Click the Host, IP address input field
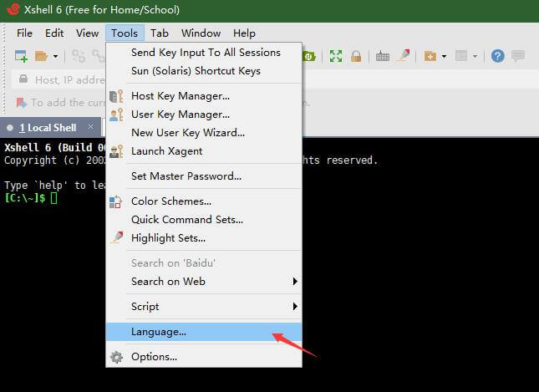 (67, 80)
